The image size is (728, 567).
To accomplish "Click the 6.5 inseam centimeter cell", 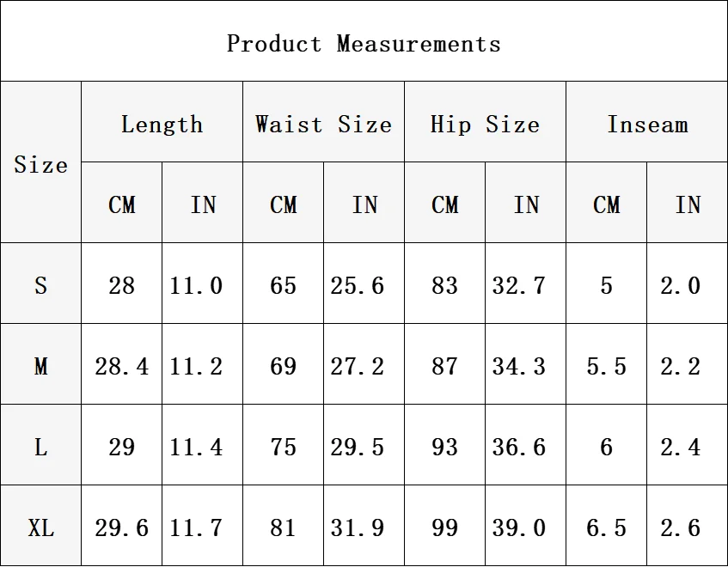I will pos(606,525).
